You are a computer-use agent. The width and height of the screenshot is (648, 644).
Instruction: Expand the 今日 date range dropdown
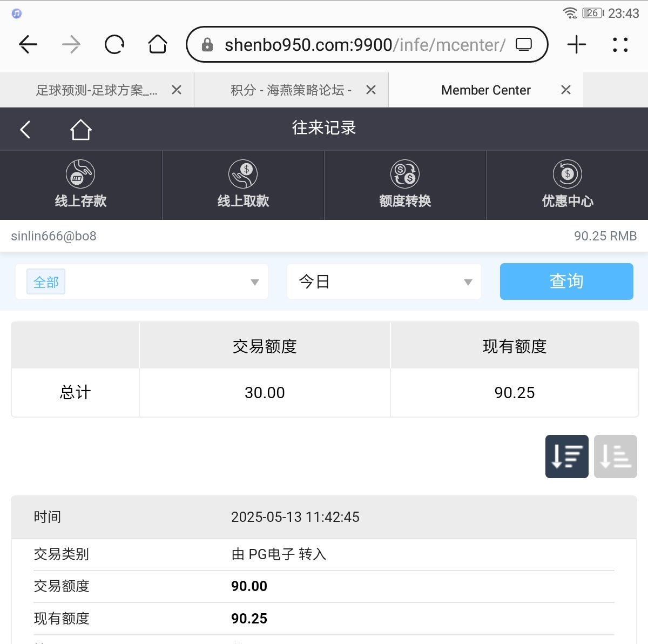tap(384, 281)
